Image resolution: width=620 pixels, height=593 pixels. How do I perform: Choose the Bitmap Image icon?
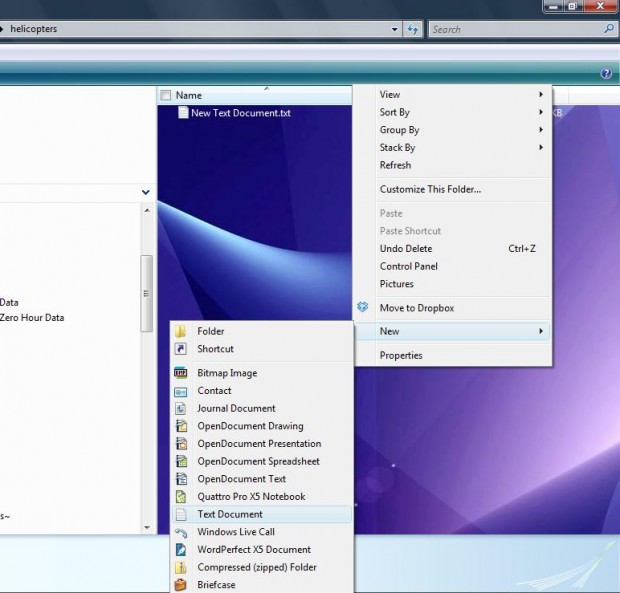(x=181, y=373)
